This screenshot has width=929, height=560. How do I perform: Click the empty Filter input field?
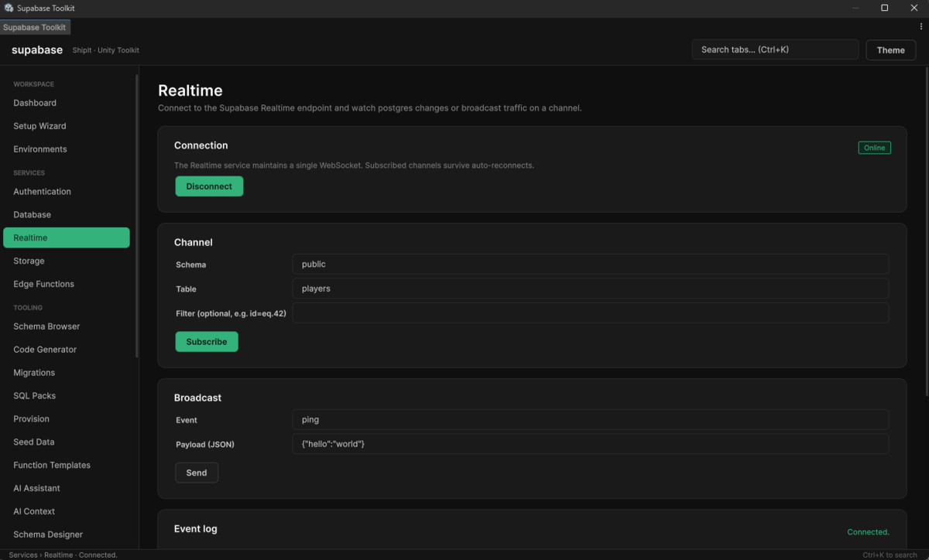pyautogui.click(x=590, y=312)
